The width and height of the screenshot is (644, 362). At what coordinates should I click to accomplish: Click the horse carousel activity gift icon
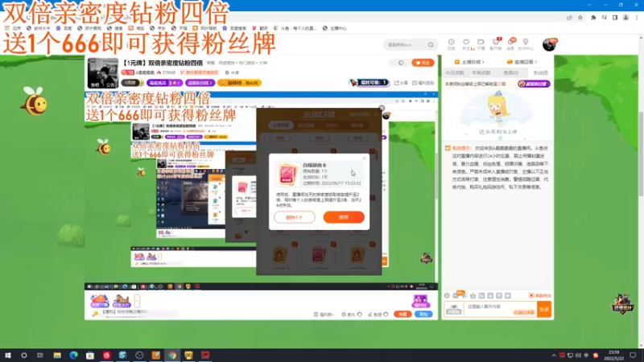click(122, 301)
